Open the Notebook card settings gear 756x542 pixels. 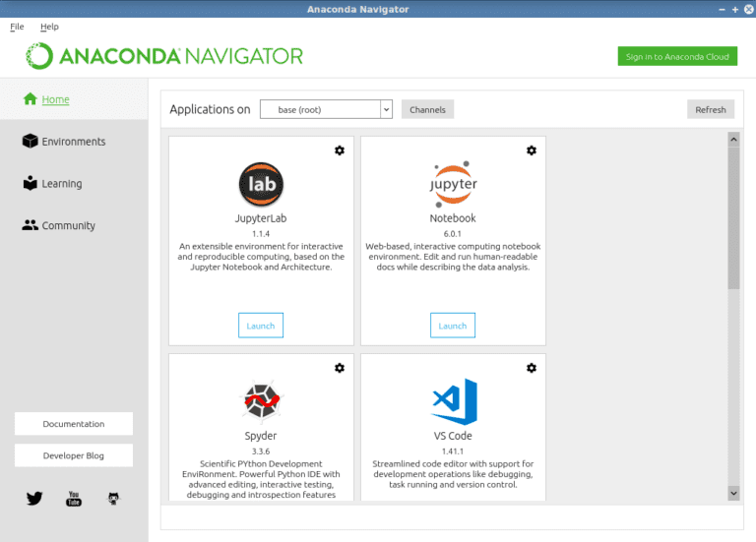[x=532, y=151]
